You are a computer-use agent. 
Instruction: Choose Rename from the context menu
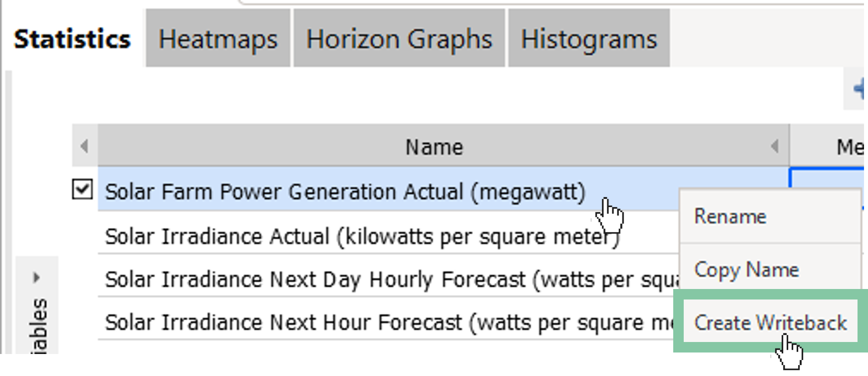point(730,216)
